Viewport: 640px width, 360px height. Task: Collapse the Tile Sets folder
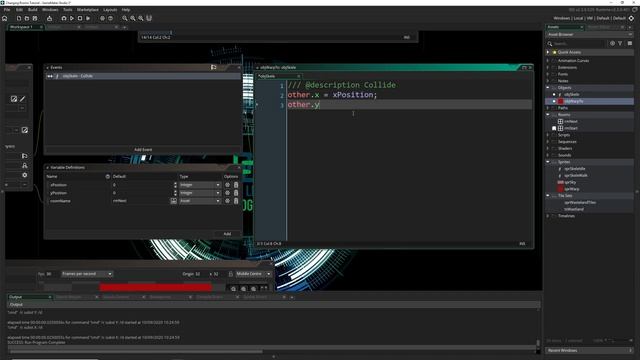(548, 196)
